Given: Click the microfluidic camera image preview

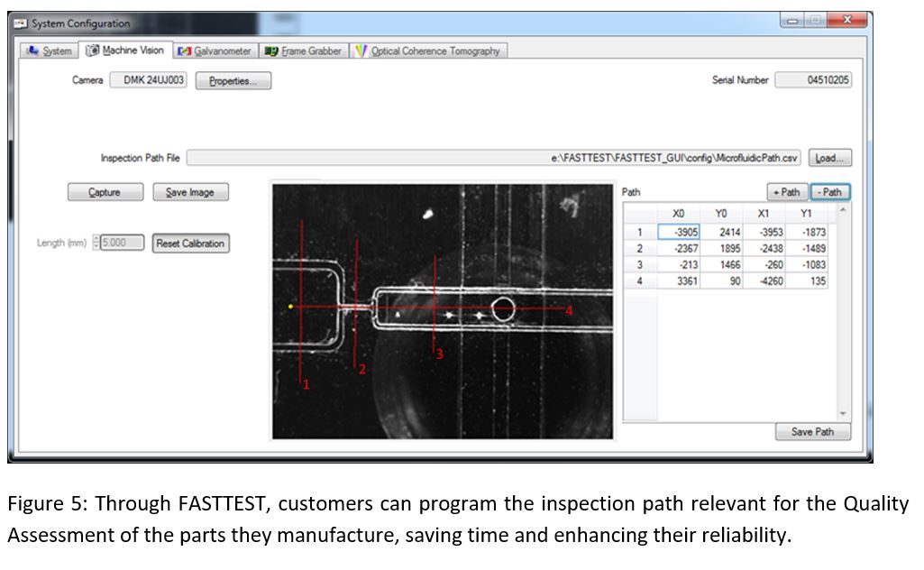Looking at the screenshot, I should (x=442, y=311).
